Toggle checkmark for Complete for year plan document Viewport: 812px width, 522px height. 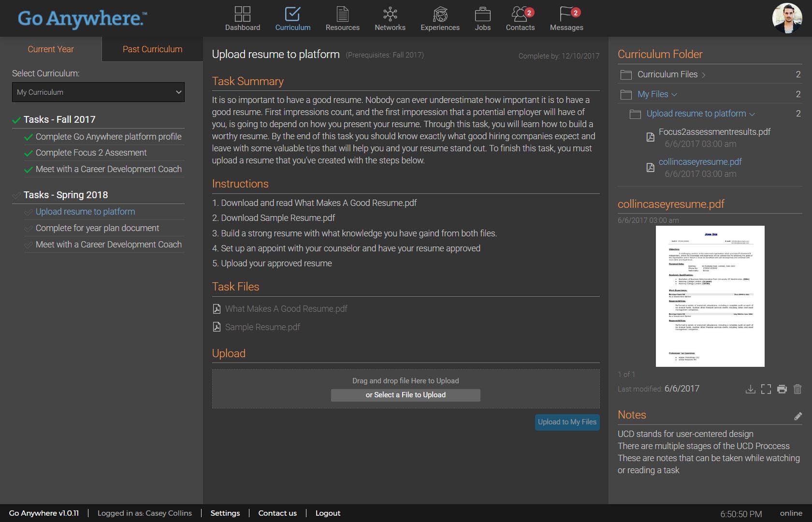[x=29, y=229]
